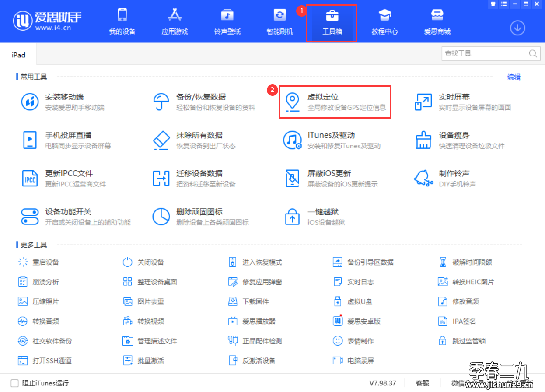Open 修改音频 tool
This screenshot has height=392, width=545.
click(458, 301)
